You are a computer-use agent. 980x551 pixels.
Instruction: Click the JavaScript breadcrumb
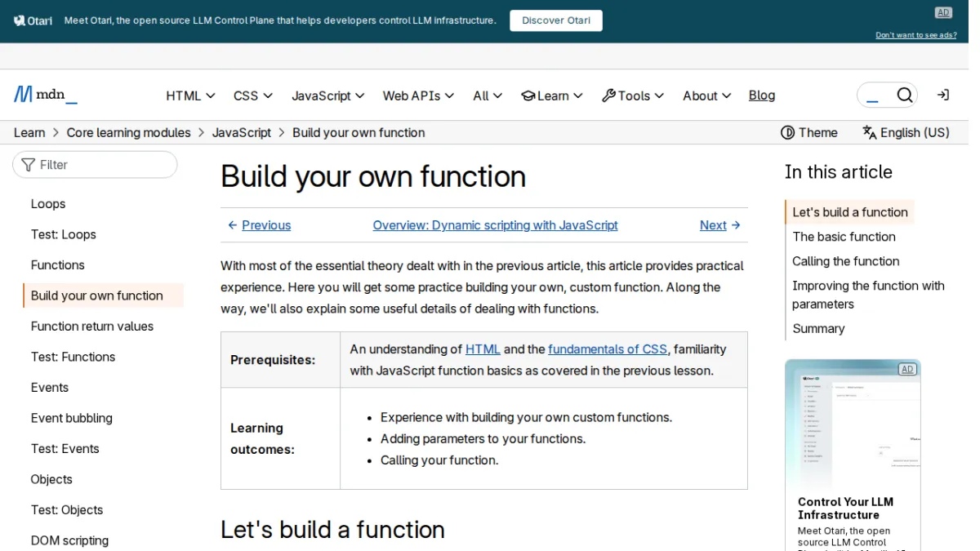click(242, 132)
